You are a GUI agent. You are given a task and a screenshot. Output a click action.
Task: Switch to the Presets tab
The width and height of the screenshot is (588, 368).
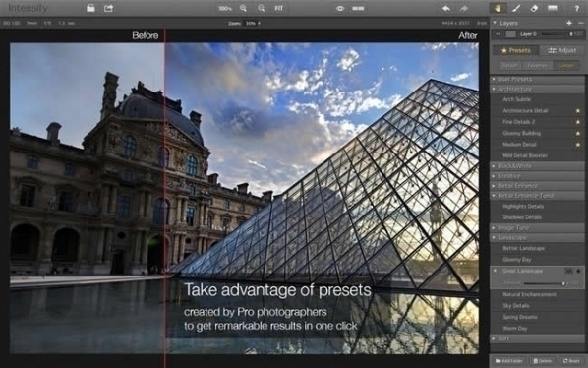coord(515,50)
